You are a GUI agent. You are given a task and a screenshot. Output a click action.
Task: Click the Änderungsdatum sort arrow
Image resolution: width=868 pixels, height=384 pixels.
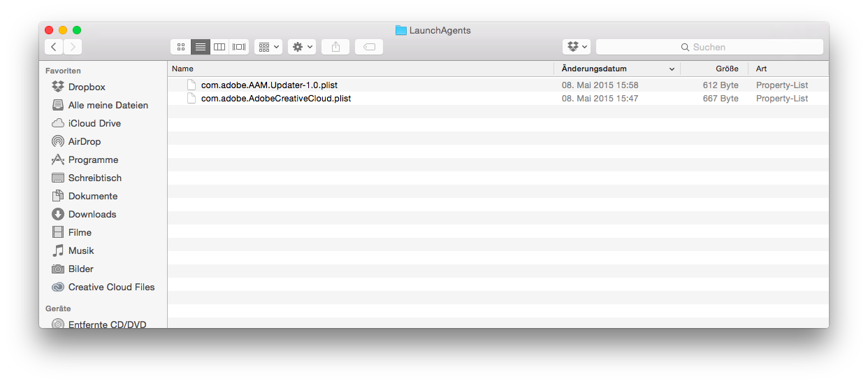coord(672,69)
